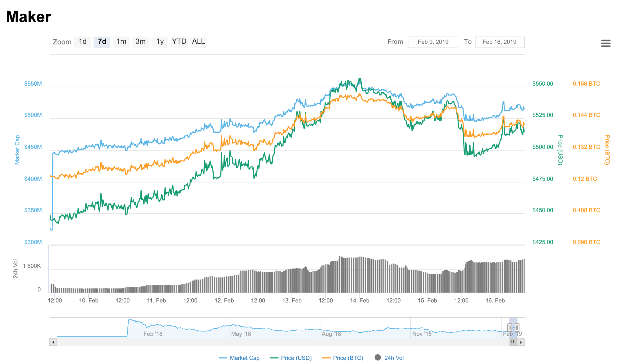
Task: Click the 14. Feb x-axis label
Action: click(x=360, y=300)
